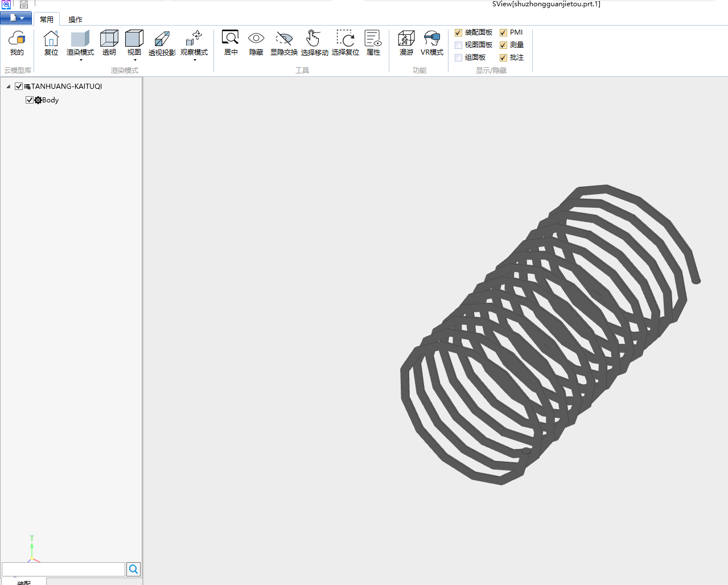The width and height of the screenshot is (728, 585).
Task: Choose the 选择移动 move tool
Action: click(x=314, y=43)
